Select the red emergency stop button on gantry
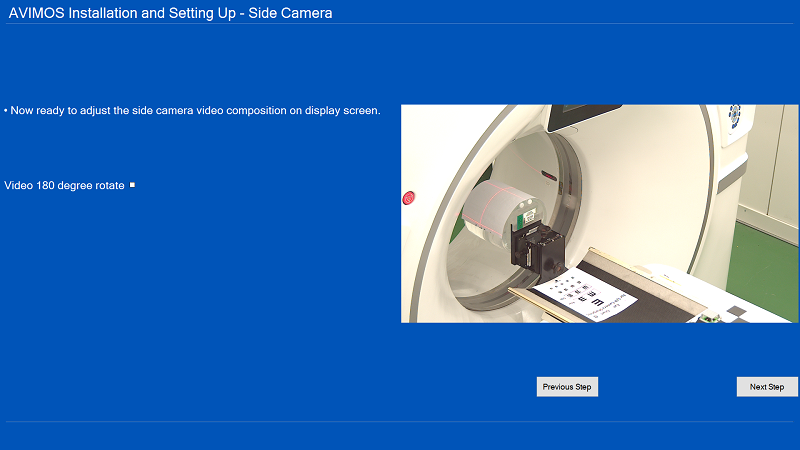Image resolution: width=800 pixels, height=450 pixels. click(x=408, y=198)
